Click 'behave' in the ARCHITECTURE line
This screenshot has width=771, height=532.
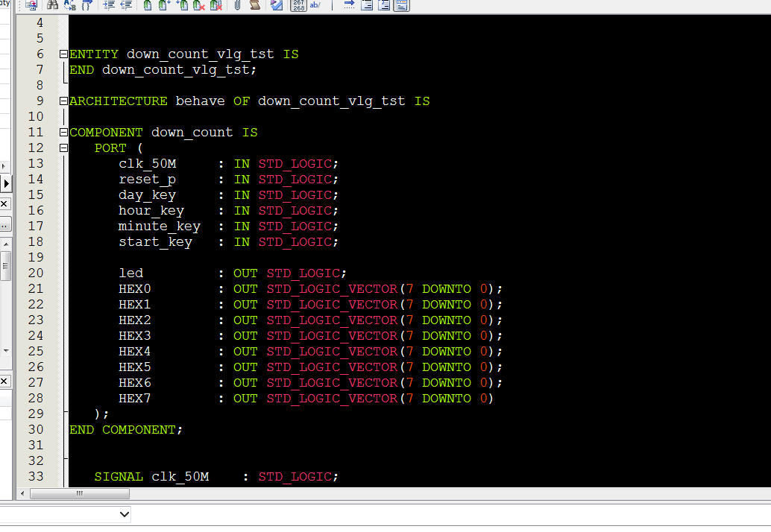point(200,101)
